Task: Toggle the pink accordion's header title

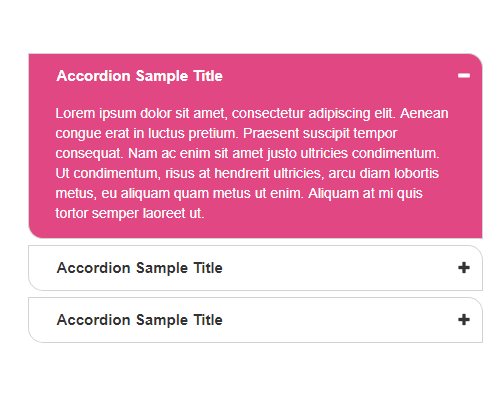Action: [x=140, y=76]
